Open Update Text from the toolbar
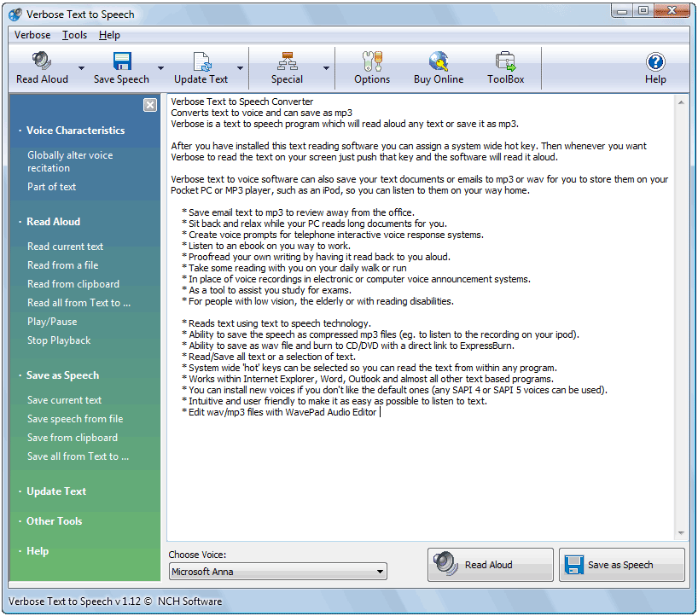 pos(201,67)
